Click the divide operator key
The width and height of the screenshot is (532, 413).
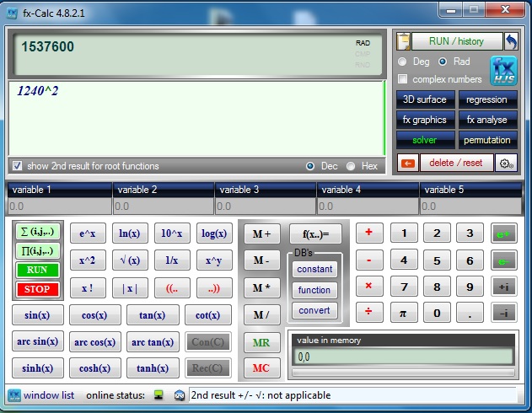tap(369, 313)
